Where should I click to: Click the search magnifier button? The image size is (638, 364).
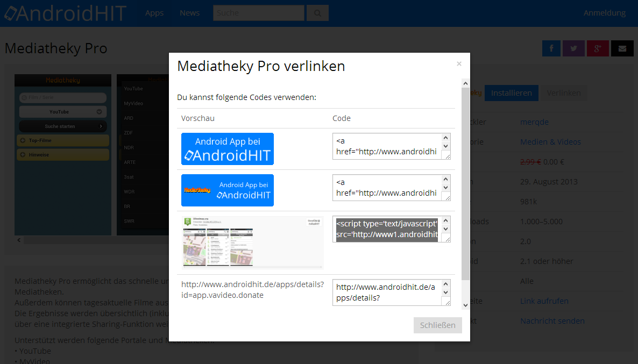[317, 13]
